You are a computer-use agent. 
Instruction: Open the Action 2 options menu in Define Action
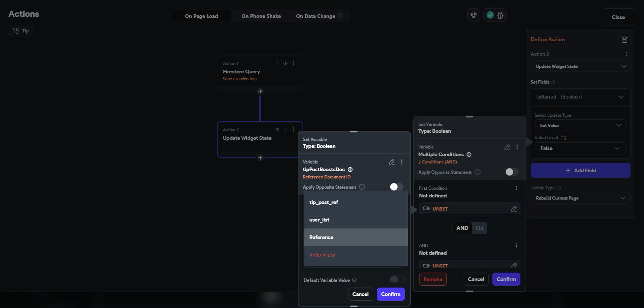point(627,54)
